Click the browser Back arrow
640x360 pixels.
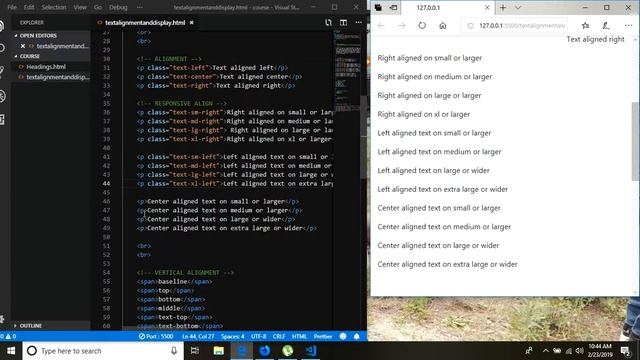click(381, 25)
